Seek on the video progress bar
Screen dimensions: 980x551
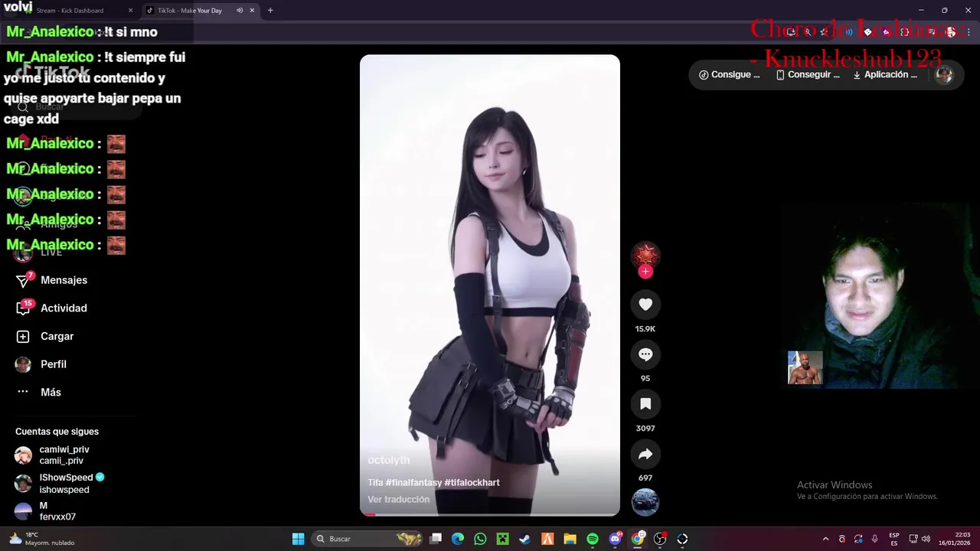(x=490, y=515)
